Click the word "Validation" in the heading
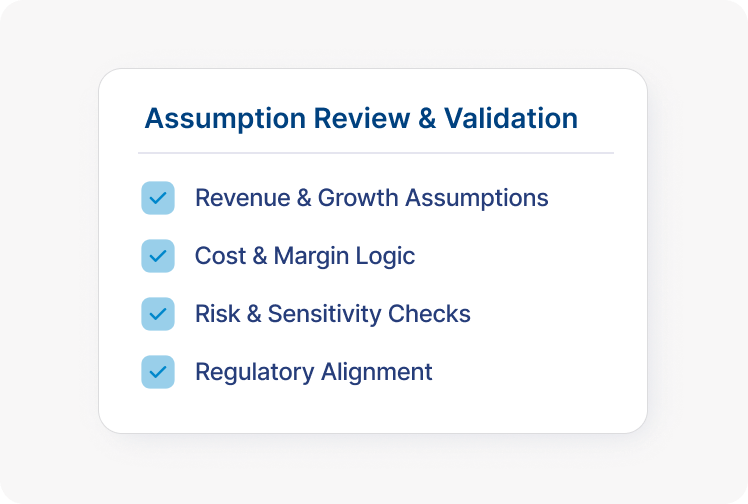Screen dimensions: 748x504 (x=511, y=118)
